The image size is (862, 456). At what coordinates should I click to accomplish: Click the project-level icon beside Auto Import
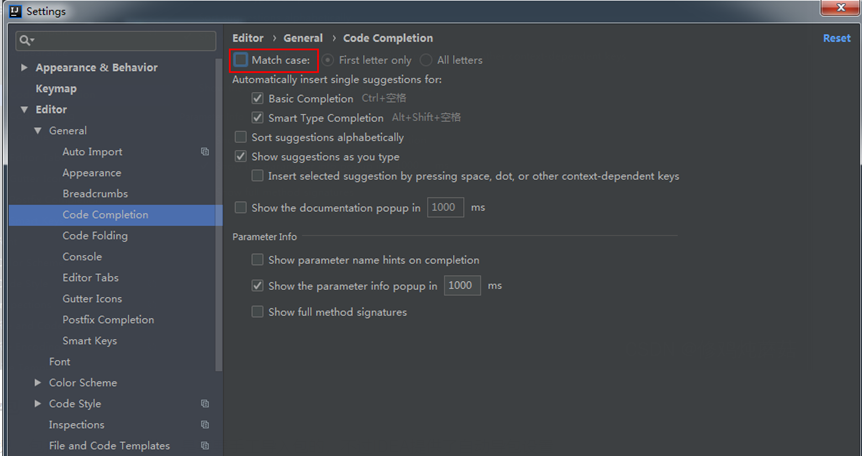[x=205, y=152]
